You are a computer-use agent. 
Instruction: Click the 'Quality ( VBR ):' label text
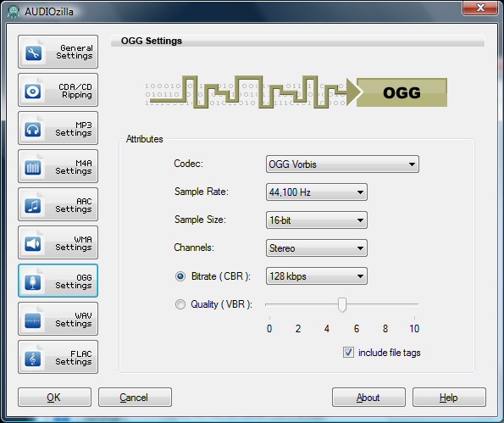221,304
